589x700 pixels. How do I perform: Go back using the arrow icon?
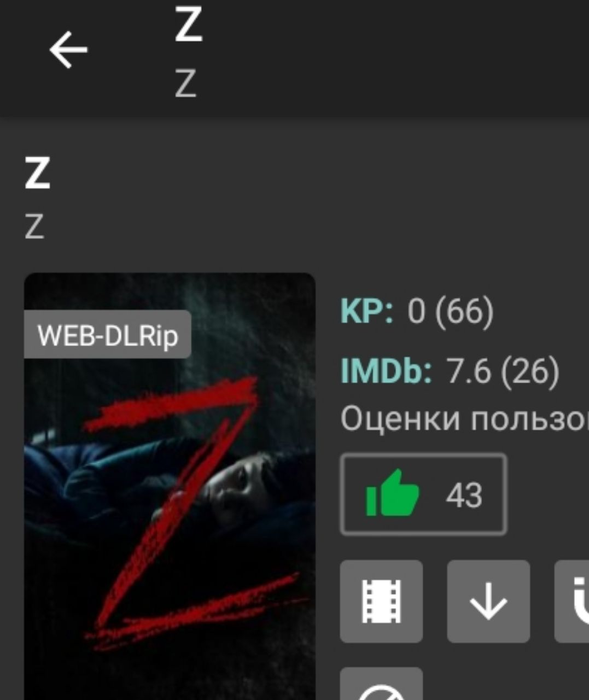click(x=68, y=50)
